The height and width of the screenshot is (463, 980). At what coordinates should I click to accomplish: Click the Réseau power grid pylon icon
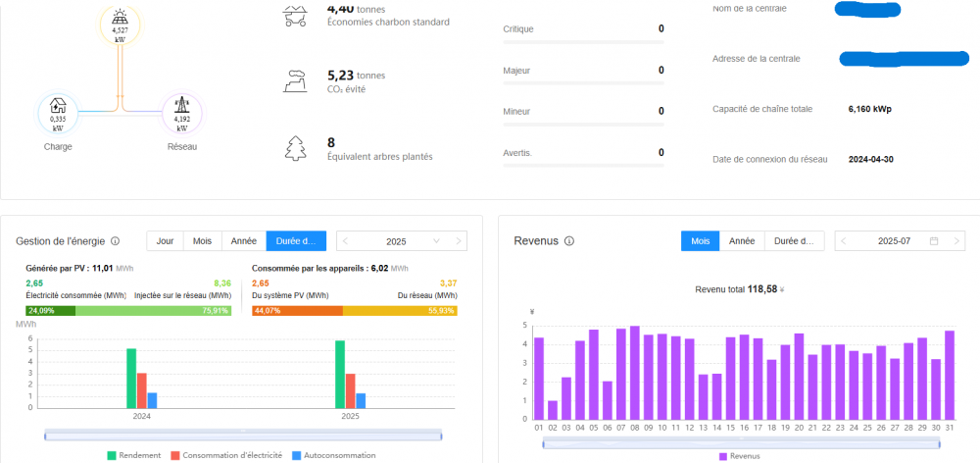(x=181, y=106)
